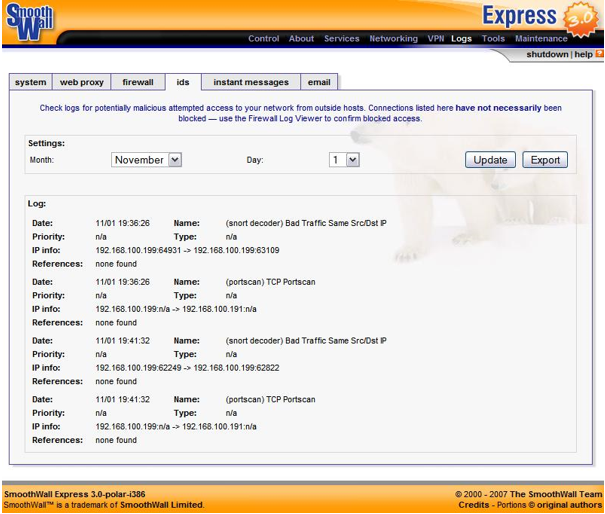
Task: Switch to the email tab
Action: (x=318, y=82)
